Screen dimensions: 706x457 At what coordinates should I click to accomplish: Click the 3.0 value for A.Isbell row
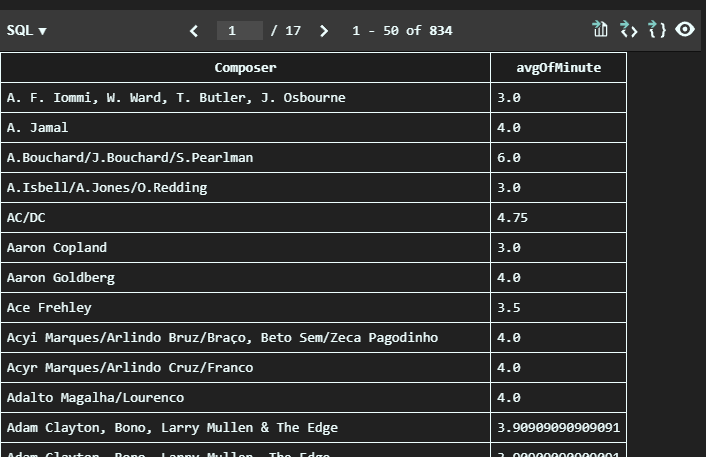[x=558, y=188]
